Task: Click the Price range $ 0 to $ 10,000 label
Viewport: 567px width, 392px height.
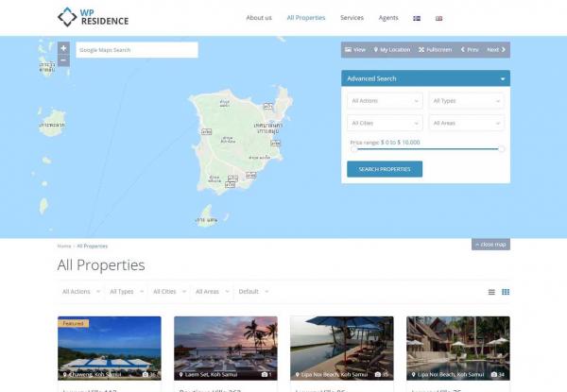Action: (386, 143)
